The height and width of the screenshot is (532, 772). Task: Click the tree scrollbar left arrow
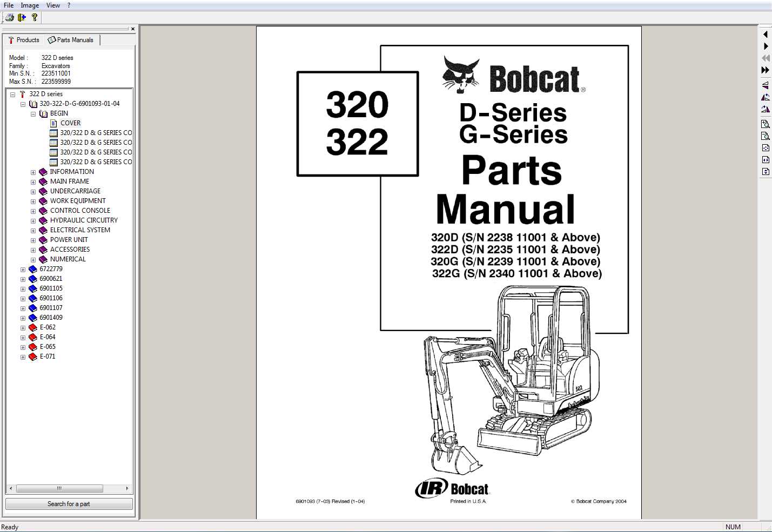click(x=11, y=488)
